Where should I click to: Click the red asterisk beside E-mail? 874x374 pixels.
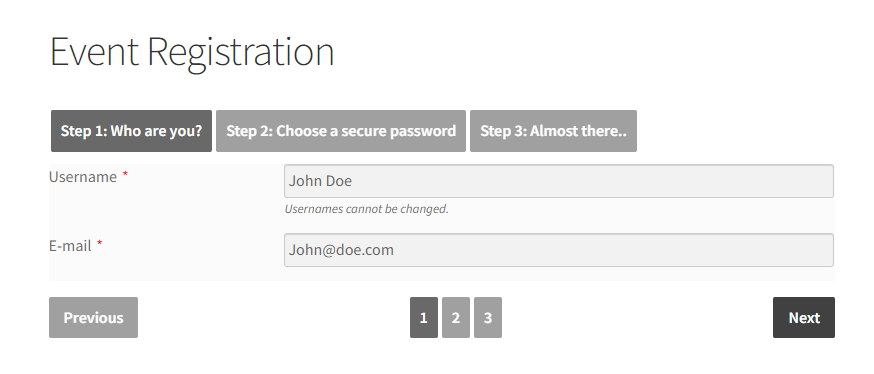[x=100, y=244]
